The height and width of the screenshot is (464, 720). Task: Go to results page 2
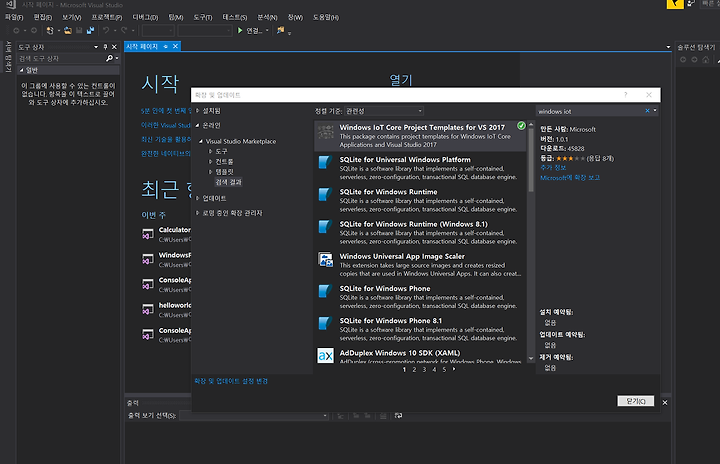[414, 369]
